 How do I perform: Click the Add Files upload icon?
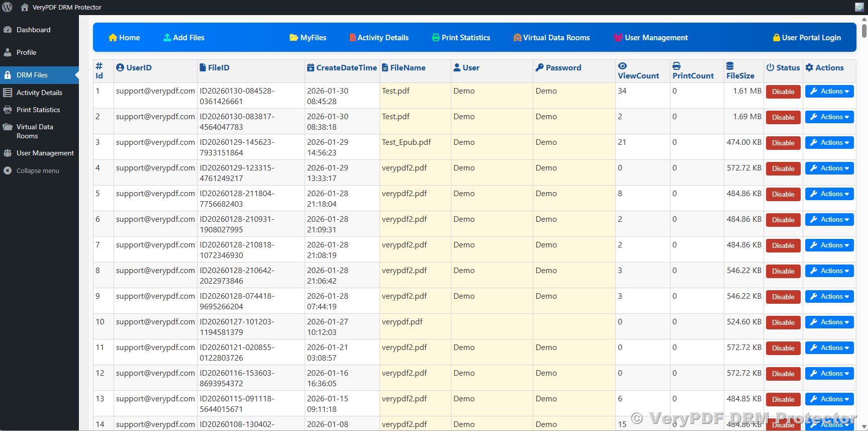coord(167,38)
